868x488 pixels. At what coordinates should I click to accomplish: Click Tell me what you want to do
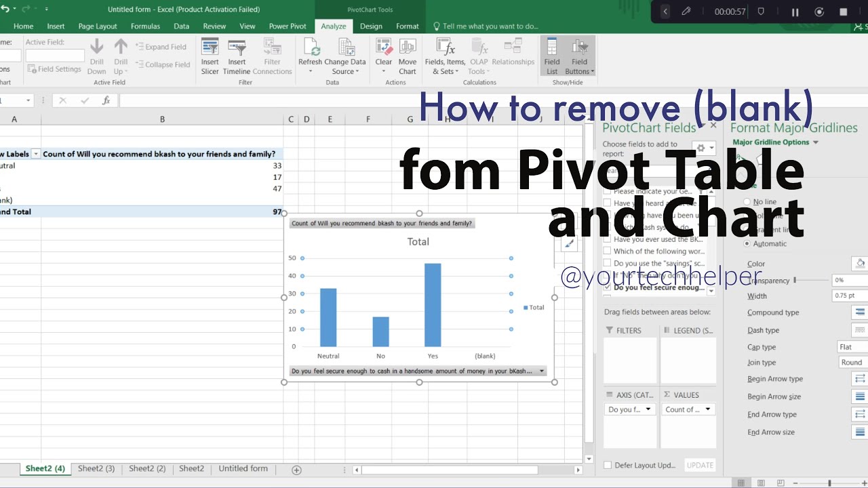click(485, 26)
